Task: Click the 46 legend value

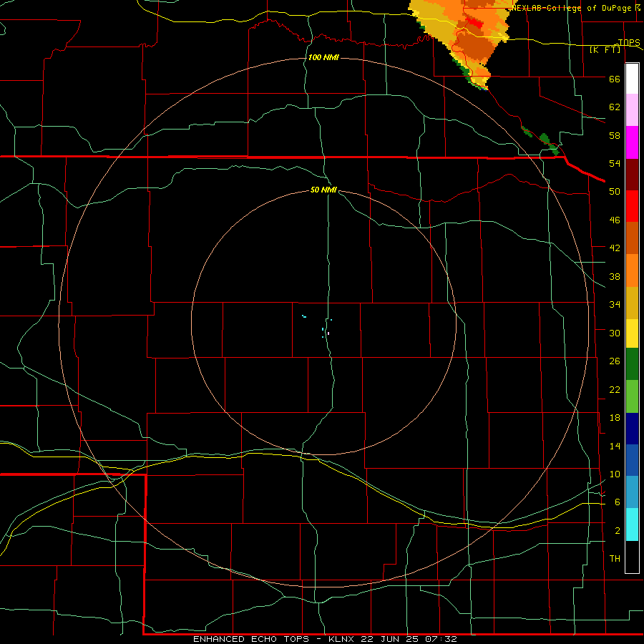Action: (615, 220)
